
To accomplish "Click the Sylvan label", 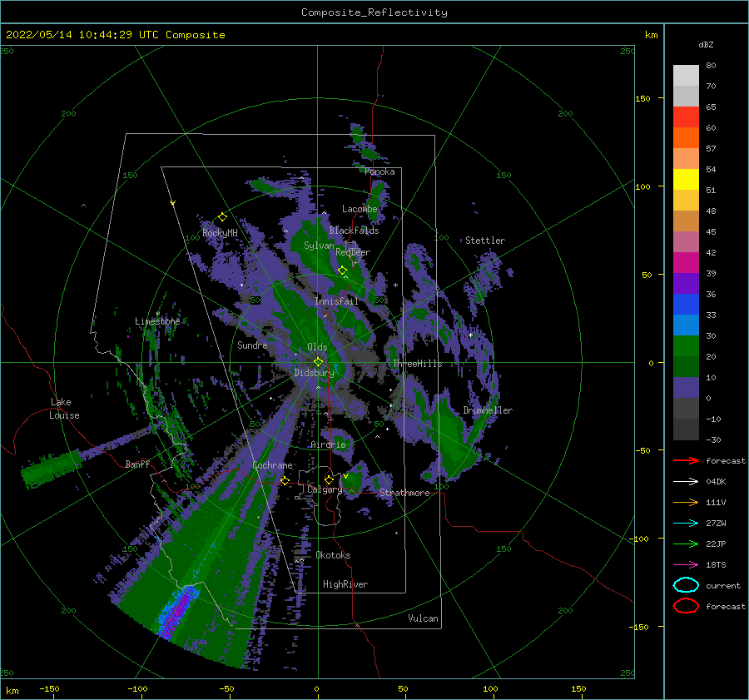I will point(319,246).
